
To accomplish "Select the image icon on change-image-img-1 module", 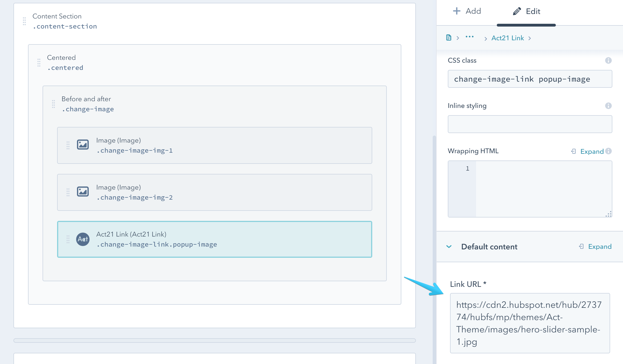I will tap(83, 145).
